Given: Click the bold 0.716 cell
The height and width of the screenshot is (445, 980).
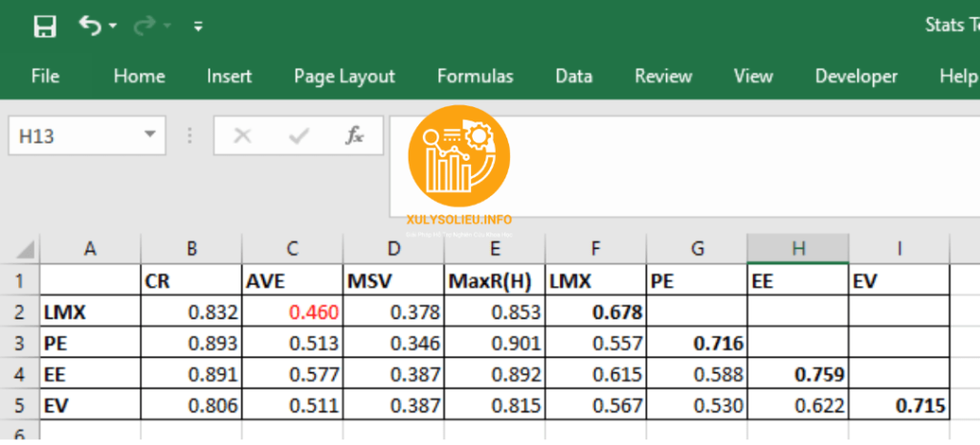Looking at the screenshot, I should click(x=697, y=344).
